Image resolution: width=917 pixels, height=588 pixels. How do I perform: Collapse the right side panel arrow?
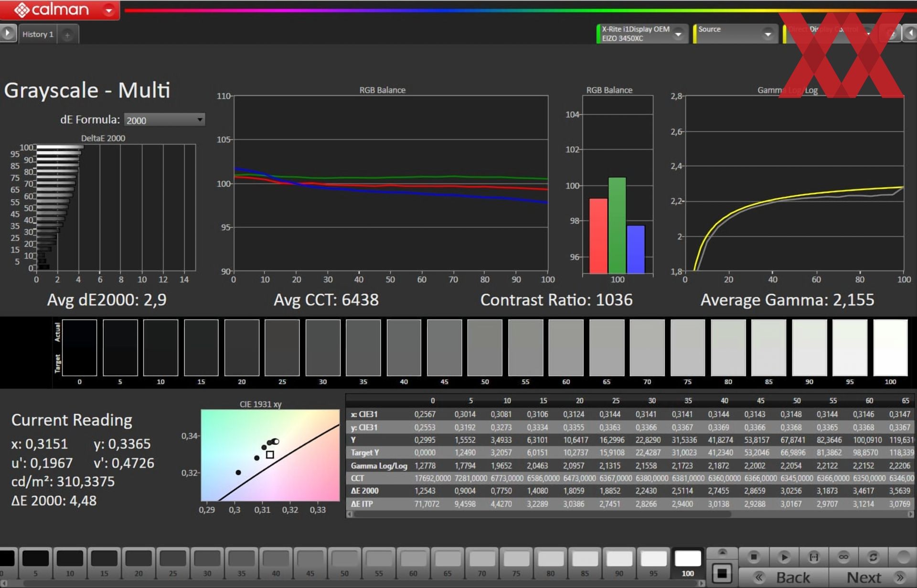coord(910,33)
